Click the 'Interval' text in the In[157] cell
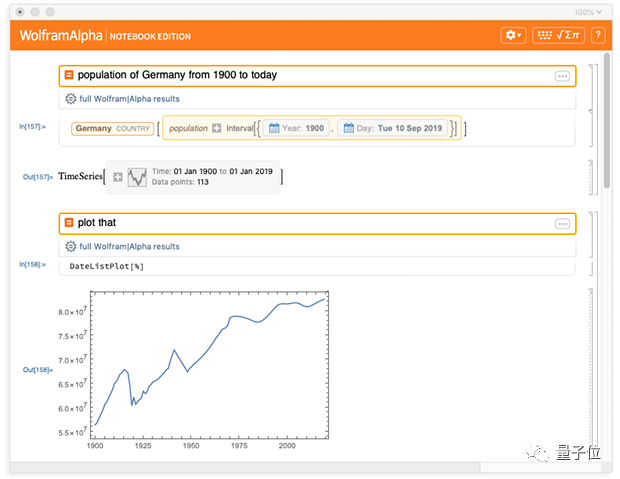620x479 pixels. point(240,128)
